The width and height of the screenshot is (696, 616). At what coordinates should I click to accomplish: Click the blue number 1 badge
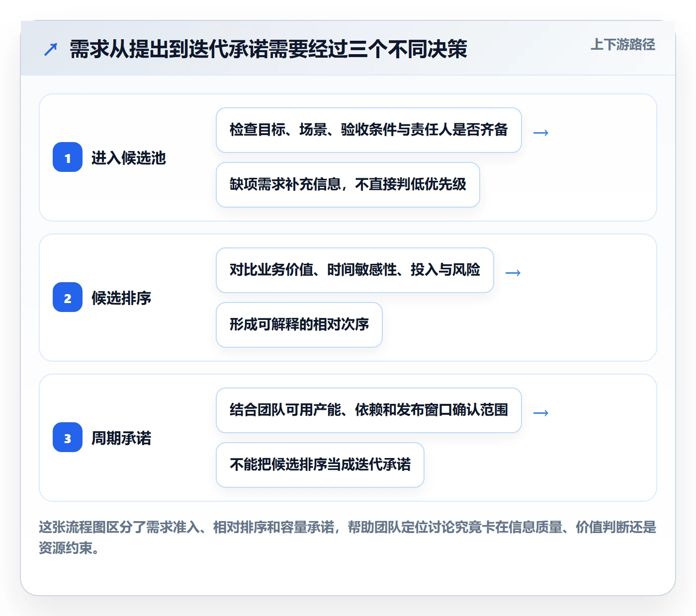[68, 157]
